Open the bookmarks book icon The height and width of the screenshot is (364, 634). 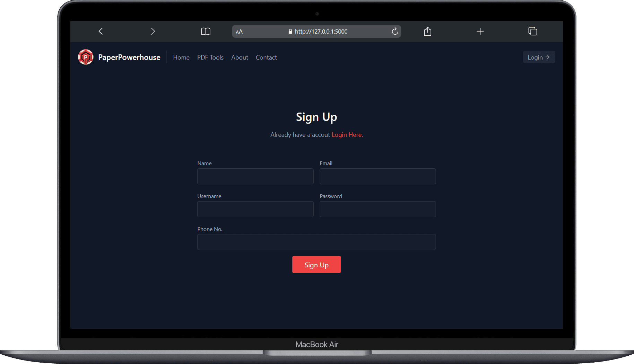coord(206,32)
